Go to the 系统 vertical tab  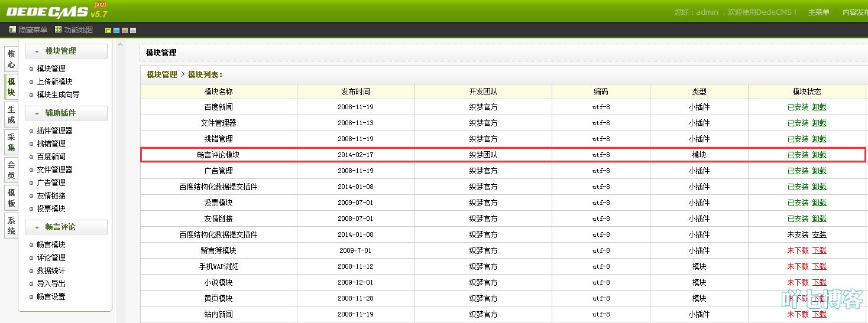[11, 226]
